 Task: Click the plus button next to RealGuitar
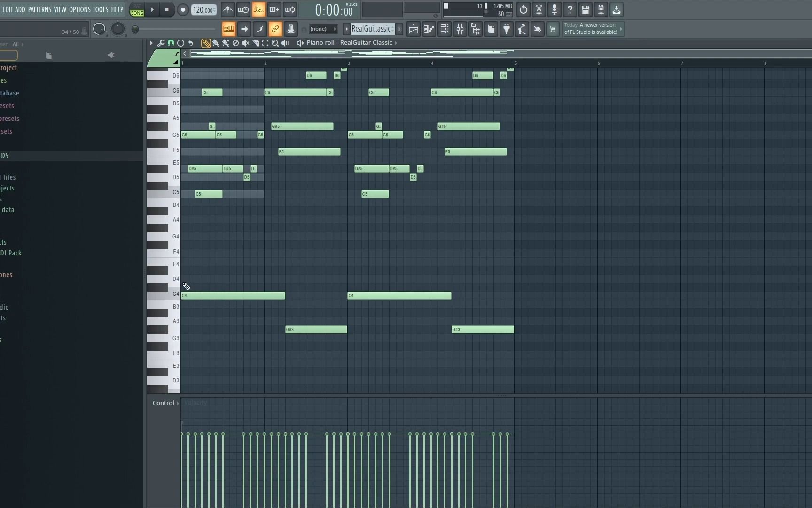(x=399, y=29)
